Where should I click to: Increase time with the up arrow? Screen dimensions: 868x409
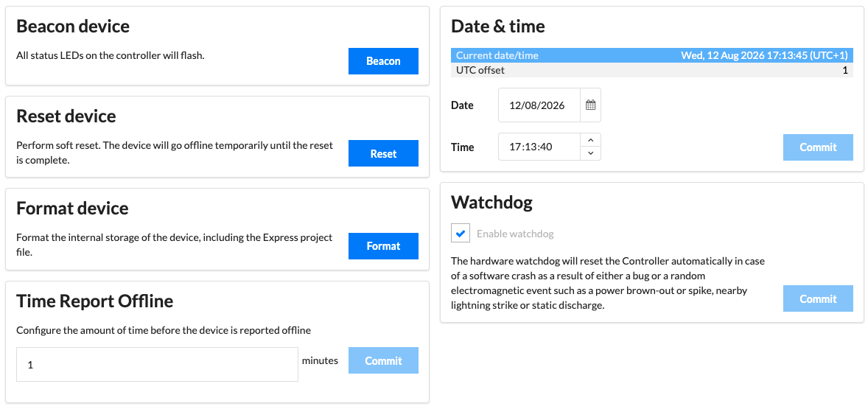[x=590, y=140]
